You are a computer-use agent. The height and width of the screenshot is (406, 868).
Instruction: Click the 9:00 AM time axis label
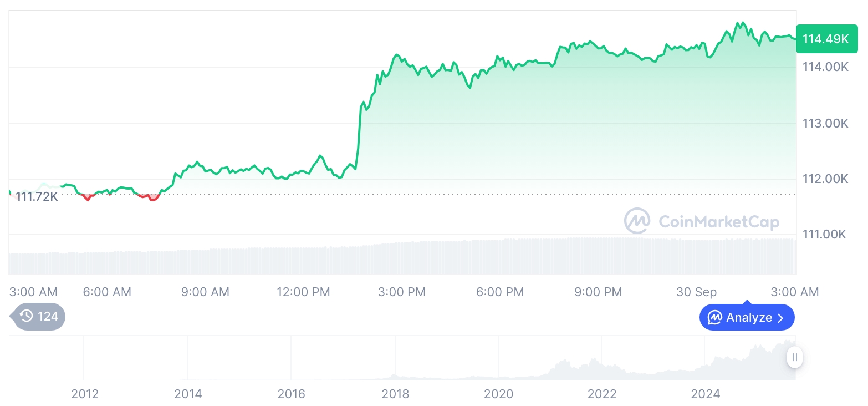point(205,292)
